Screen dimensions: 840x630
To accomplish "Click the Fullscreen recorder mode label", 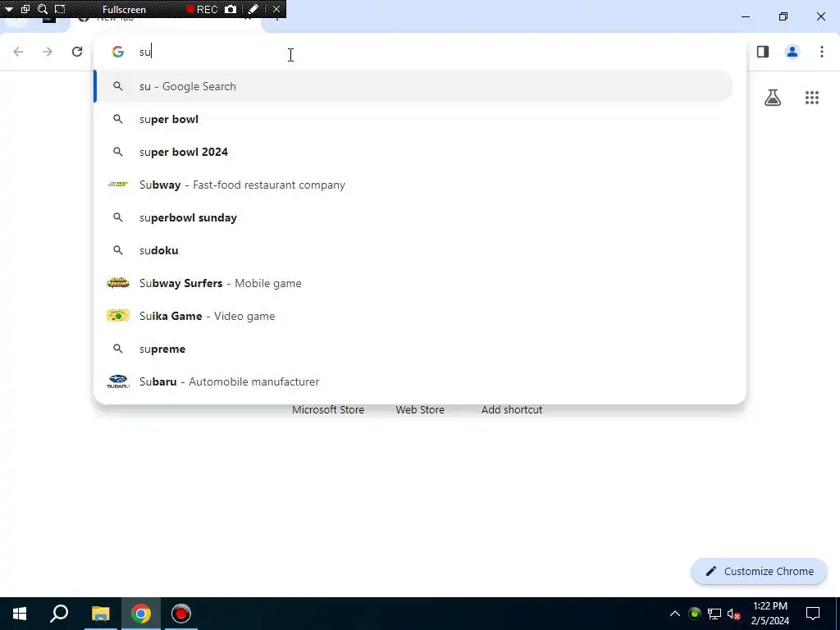I will pos(124,10).
